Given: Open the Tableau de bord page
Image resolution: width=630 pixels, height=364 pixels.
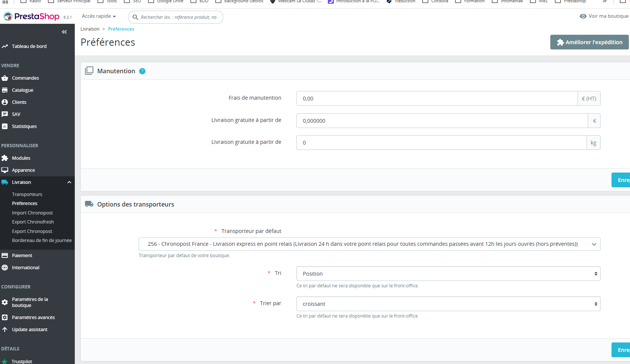Looking at the screenshot, I should (x=29, y=46).
